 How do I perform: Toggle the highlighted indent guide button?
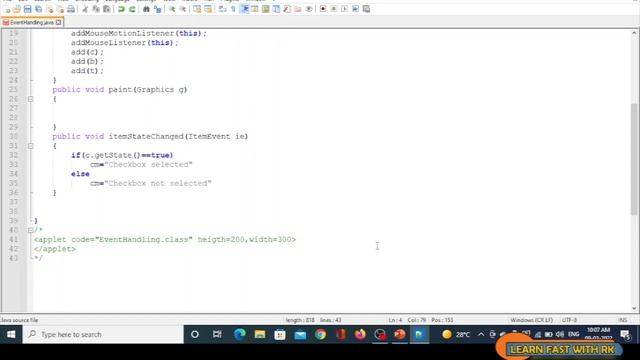(x=244, y=9)
